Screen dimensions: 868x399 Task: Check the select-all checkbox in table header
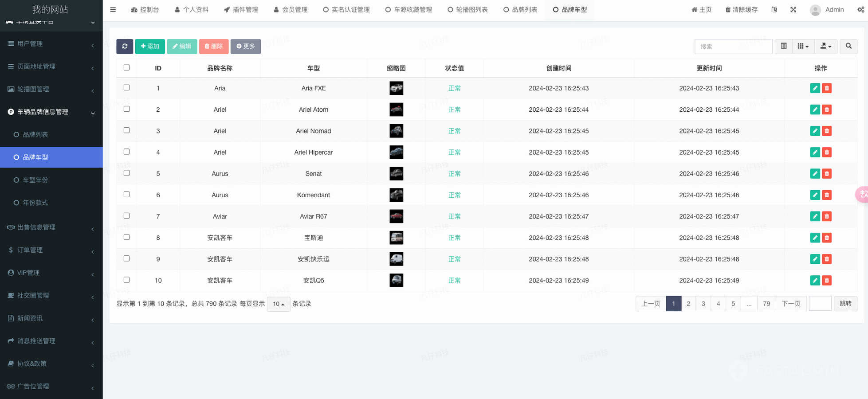tap(127, 67)
